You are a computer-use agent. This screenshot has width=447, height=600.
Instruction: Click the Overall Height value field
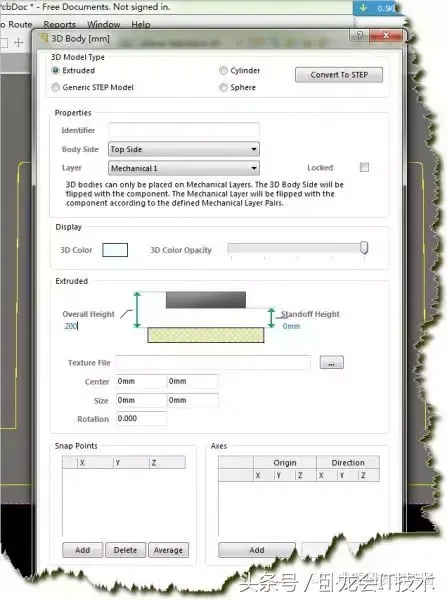(x=72, y=326)
